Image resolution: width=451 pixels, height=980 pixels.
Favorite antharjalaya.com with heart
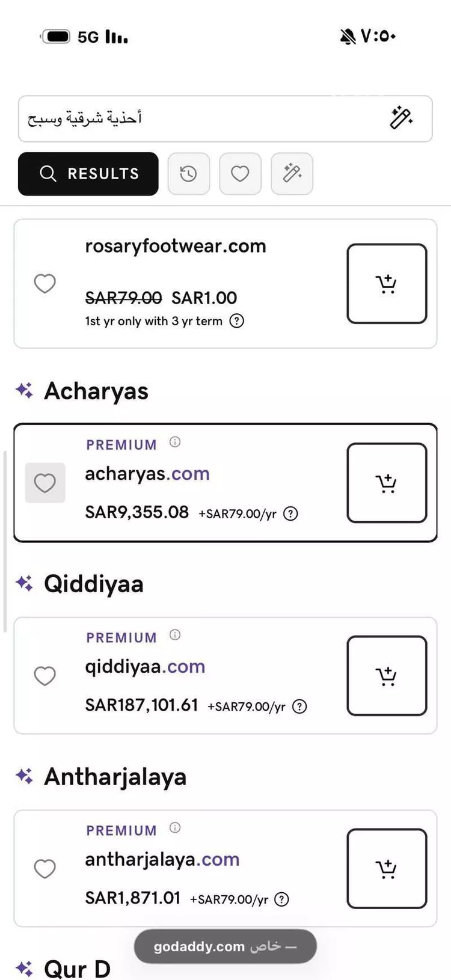point(44,868)
